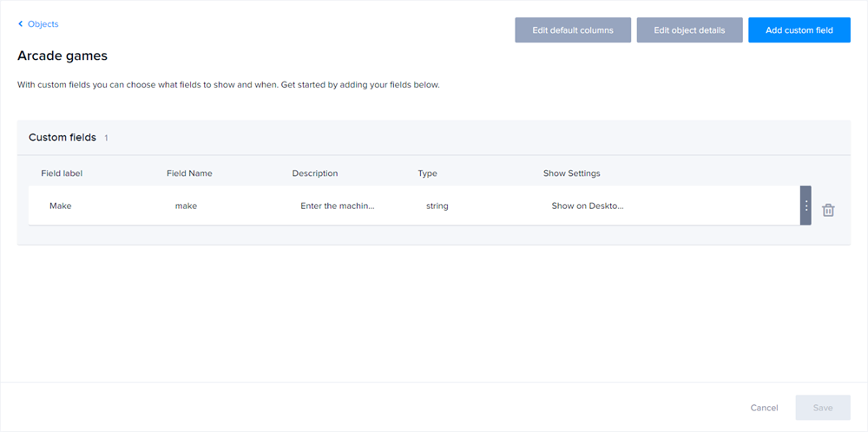This screenshot has width=868, height=432.
Task: Click the Type column header
Action: point(427,173)
